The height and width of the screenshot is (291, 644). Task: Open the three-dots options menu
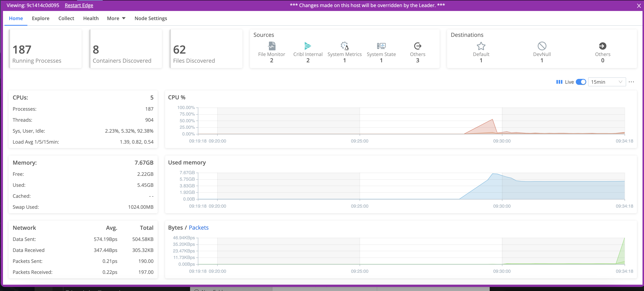(x=631, y=82)
